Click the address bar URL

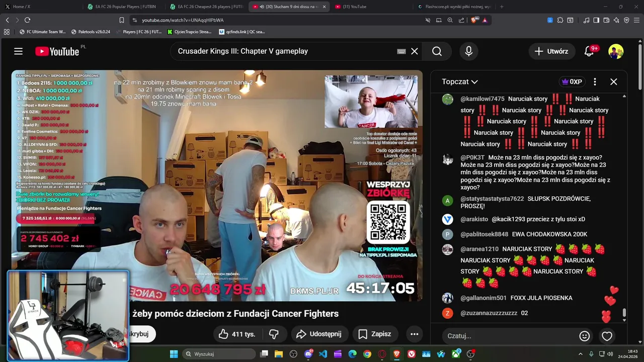point(183,20)
